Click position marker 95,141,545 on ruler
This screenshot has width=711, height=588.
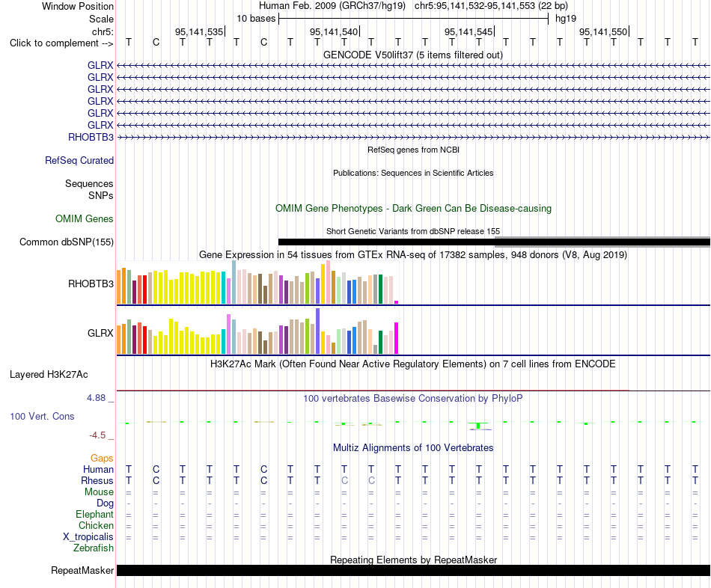coord(469,31)
